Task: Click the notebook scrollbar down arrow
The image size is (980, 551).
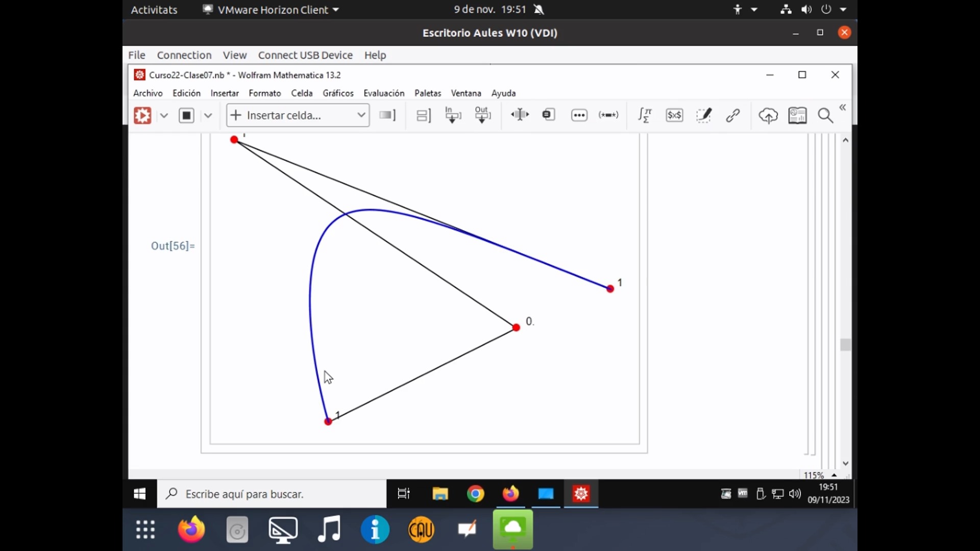Action: point(846,463)
